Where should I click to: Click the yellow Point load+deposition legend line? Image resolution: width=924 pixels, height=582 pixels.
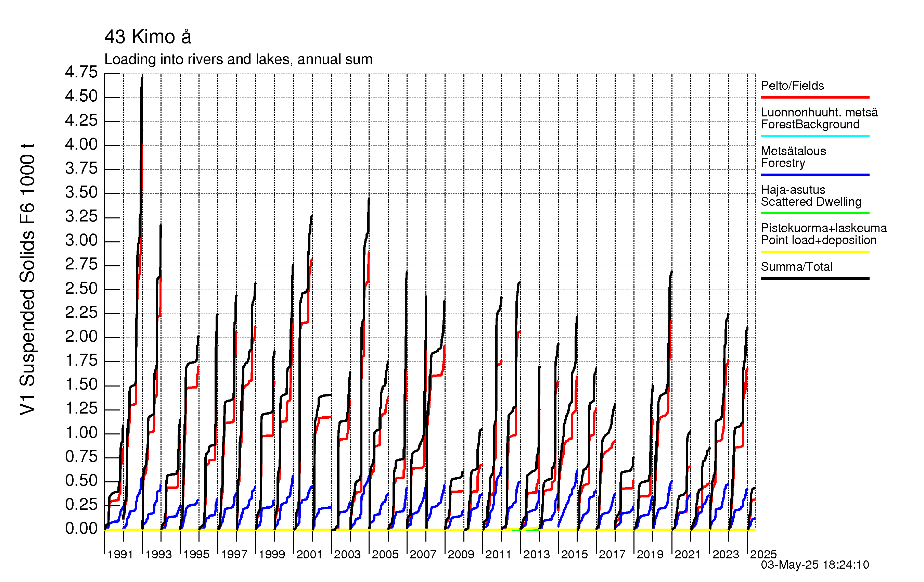pos(815,252)
